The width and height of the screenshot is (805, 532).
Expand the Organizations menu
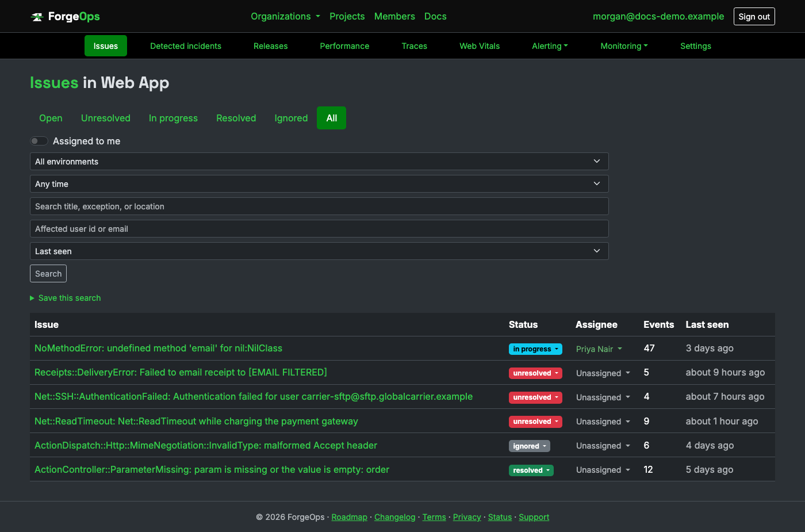click(285, 16)
